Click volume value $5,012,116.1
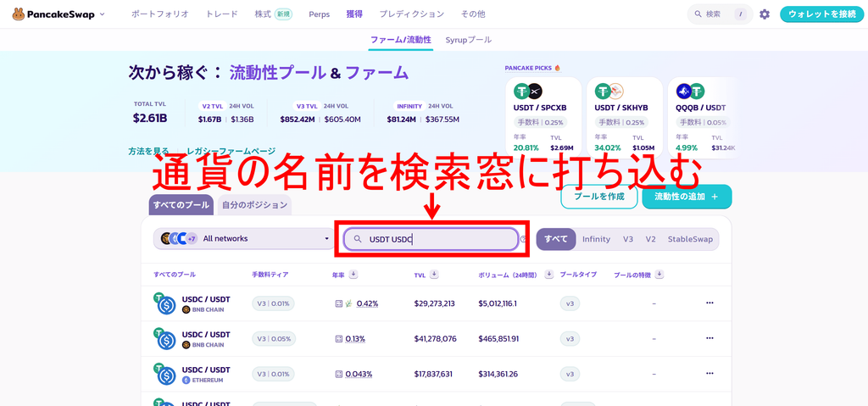 [498, 303]
